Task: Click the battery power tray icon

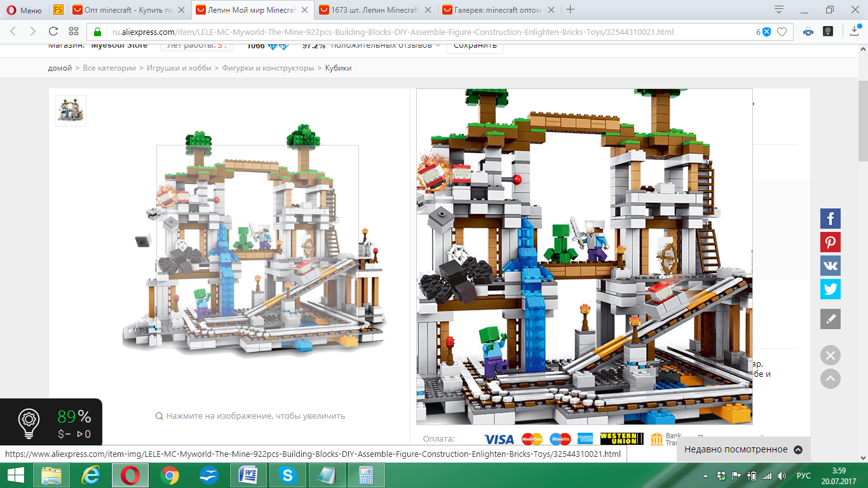Action: (752, 476)
